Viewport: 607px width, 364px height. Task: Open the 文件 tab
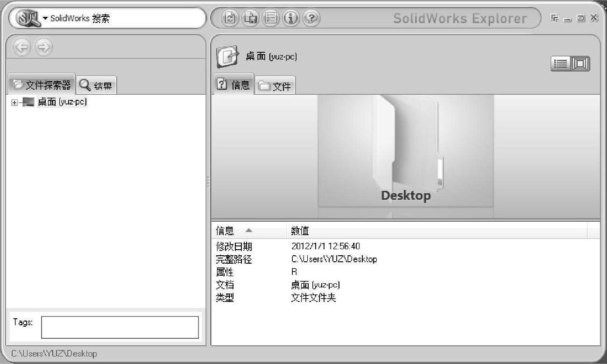[x=275, y=86]
